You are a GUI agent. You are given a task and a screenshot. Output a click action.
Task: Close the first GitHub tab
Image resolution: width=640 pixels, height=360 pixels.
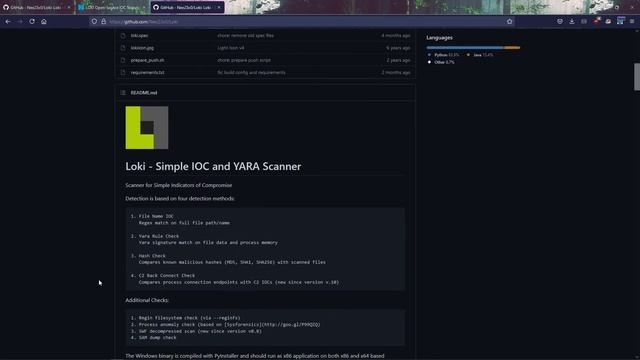click(x=69, y=7)
